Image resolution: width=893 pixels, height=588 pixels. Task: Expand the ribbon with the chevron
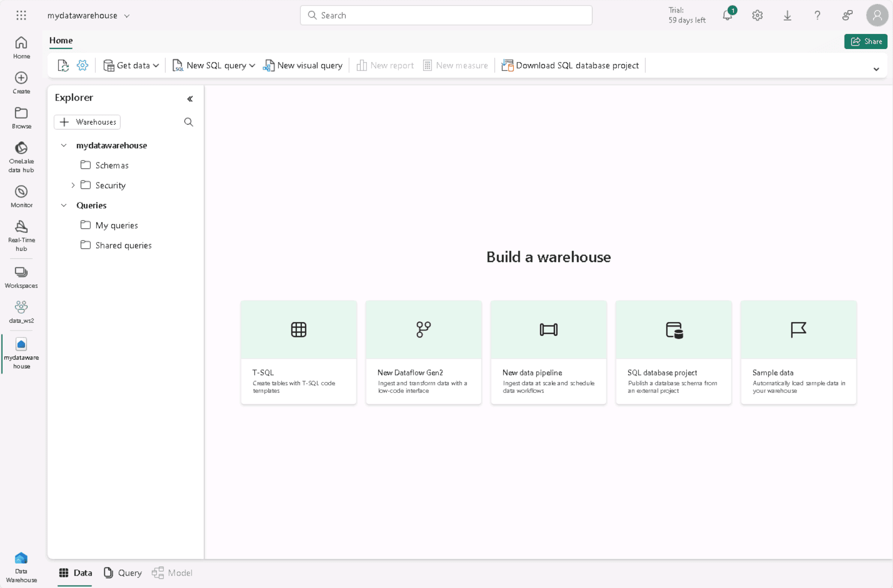876,69
